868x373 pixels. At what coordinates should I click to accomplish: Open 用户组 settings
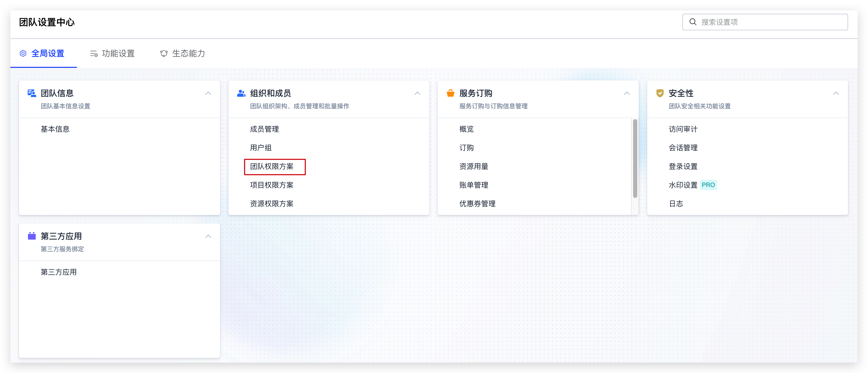click(x=261, y=148)
